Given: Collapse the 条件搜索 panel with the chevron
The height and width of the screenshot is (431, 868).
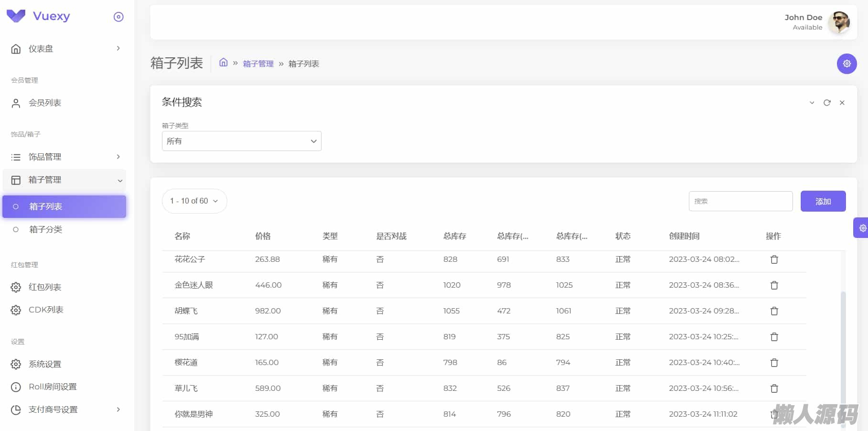Looking at the screenshot, I should pyautogui.click(x=812, y=103).
